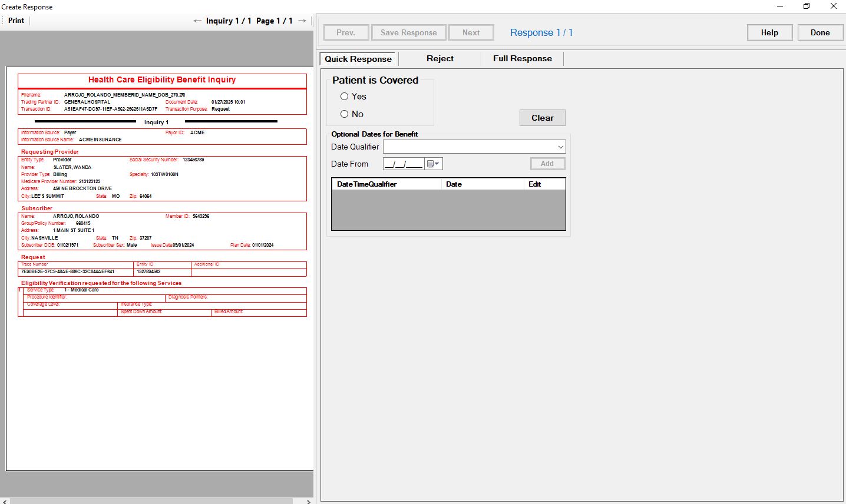Click the Entity ID value 1527894562

pyautogui.click(x=148, y=271)
